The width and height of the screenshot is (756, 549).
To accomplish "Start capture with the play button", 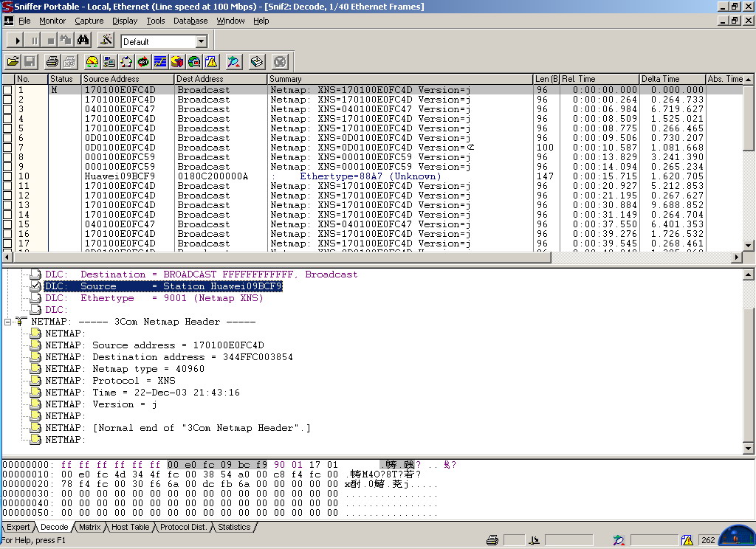I will point(18,41).
